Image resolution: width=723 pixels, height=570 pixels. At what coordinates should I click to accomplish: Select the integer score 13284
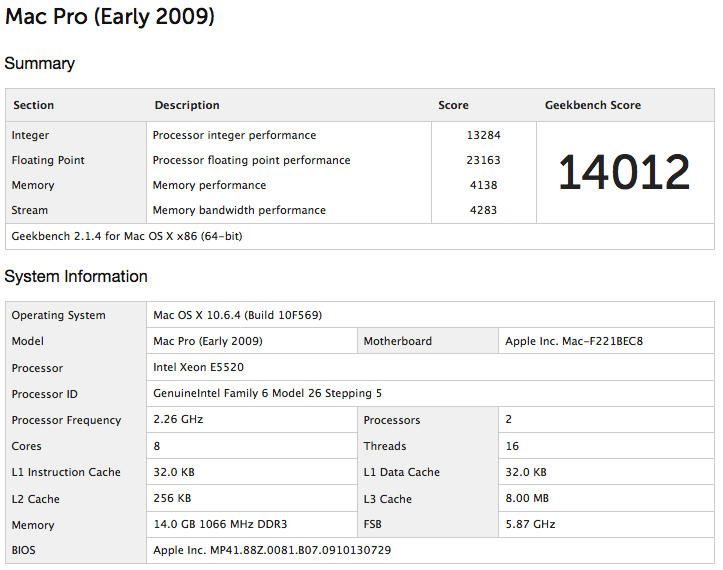(x=483, y=135)
